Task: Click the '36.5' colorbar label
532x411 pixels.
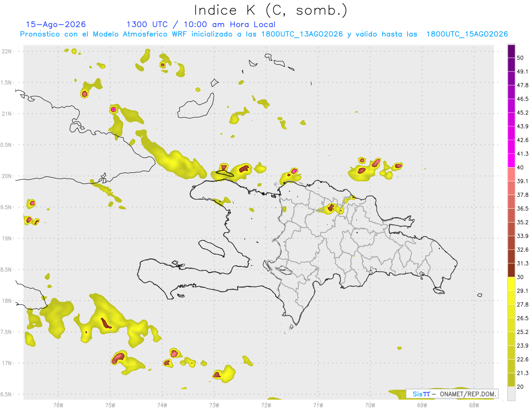Action: click(x=523, y=208)
